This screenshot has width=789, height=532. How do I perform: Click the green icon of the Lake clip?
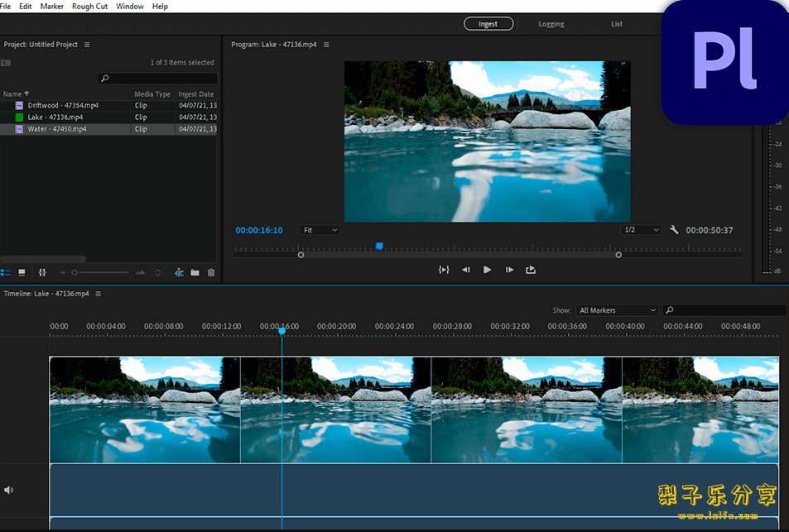tap(19, 117)
